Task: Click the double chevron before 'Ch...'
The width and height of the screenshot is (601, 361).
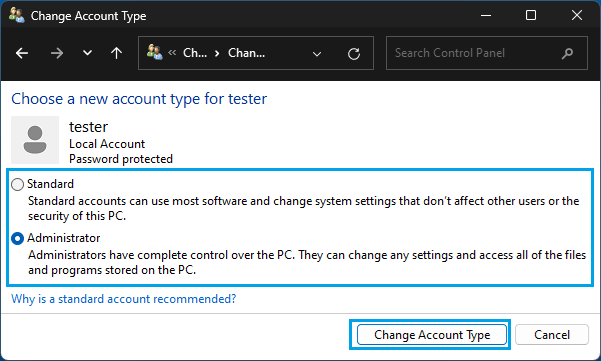Action: pos(172,53)
